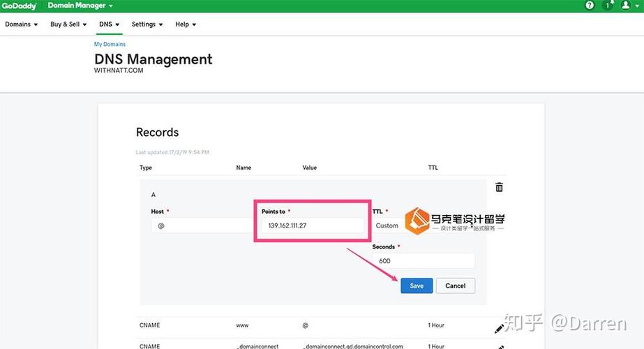Open the Settings menu
Viewport: 644px width, 349px height.
tap(147, 24)
